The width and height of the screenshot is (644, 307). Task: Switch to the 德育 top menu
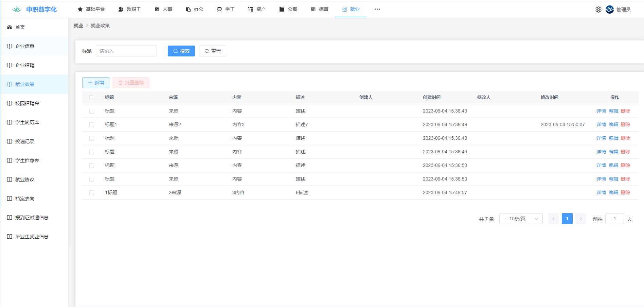point(320,9)
